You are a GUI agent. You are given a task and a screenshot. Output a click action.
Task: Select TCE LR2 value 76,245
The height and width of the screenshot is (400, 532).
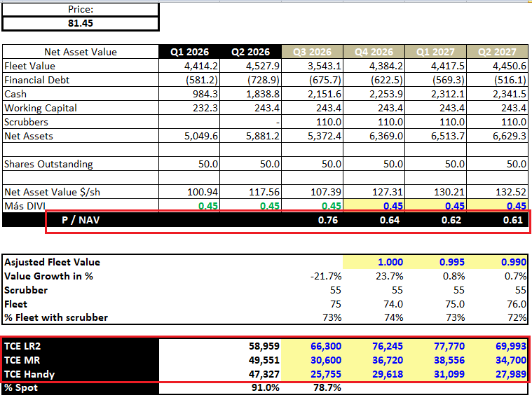(374, 346)
